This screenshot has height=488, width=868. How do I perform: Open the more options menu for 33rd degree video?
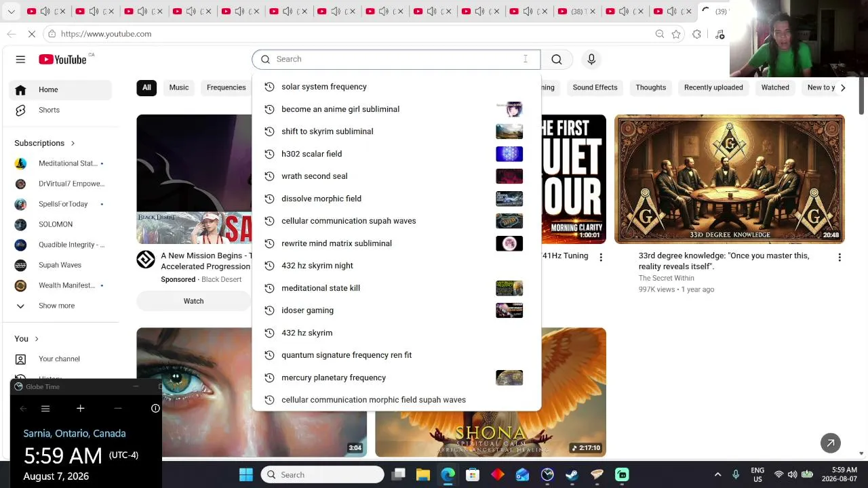840,258
